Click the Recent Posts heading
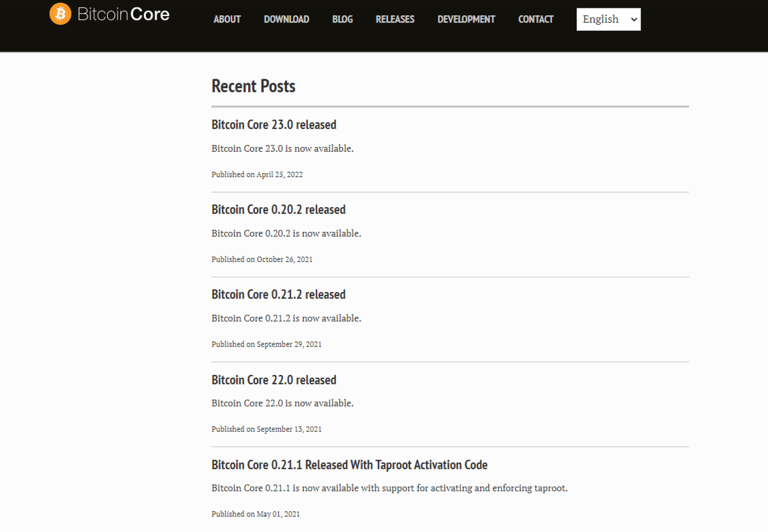 (x=253, y=86)
